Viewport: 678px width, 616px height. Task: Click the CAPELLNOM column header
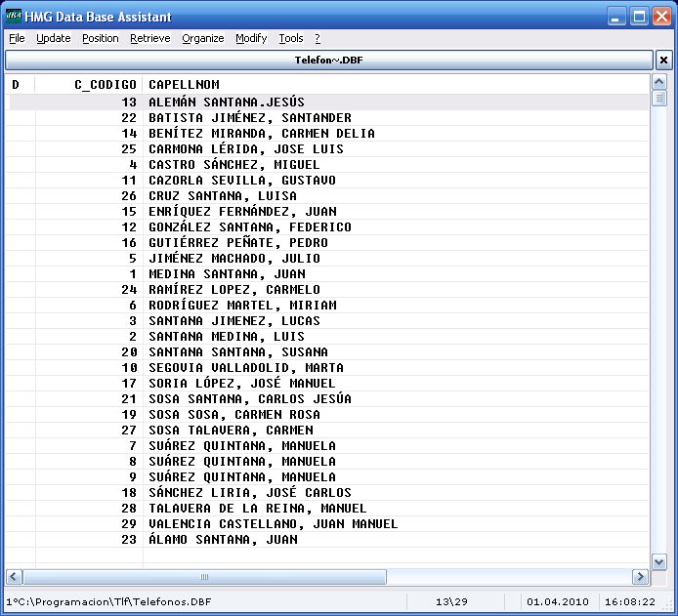(x=184, y=85)
